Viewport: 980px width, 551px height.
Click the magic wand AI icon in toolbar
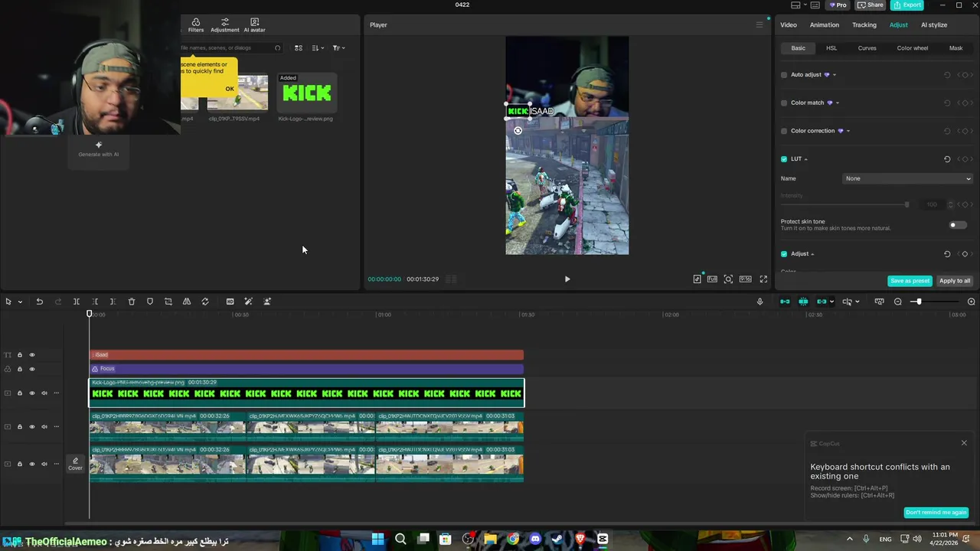point(248,302)
